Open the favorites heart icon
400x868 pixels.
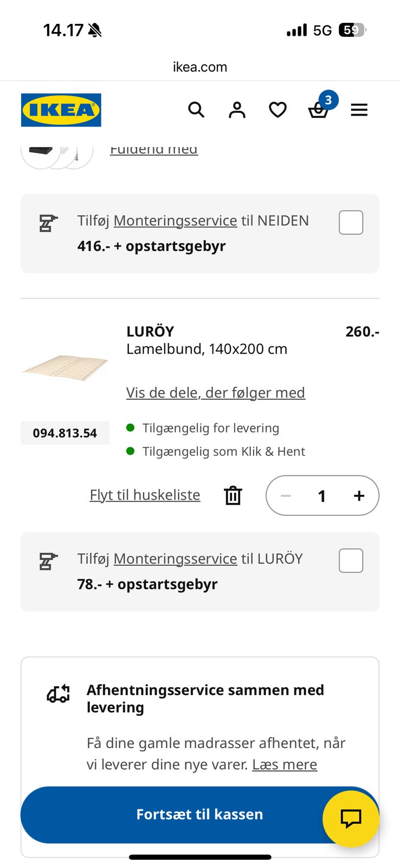click(x=278, y=110)
